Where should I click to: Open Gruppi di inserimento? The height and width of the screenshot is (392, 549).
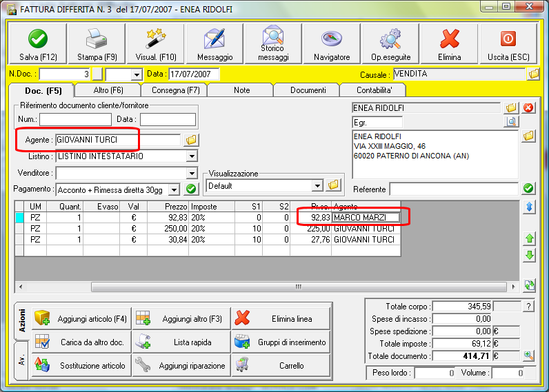pyautogui.click(x=281, y=342)
